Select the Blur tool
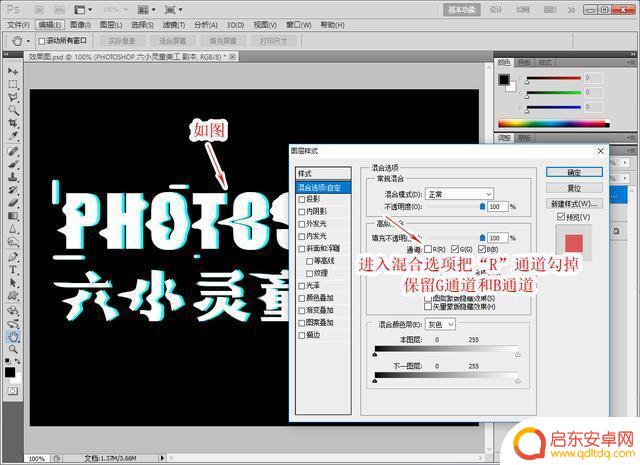This screenshot has width=640, height=465. [13, 229]
